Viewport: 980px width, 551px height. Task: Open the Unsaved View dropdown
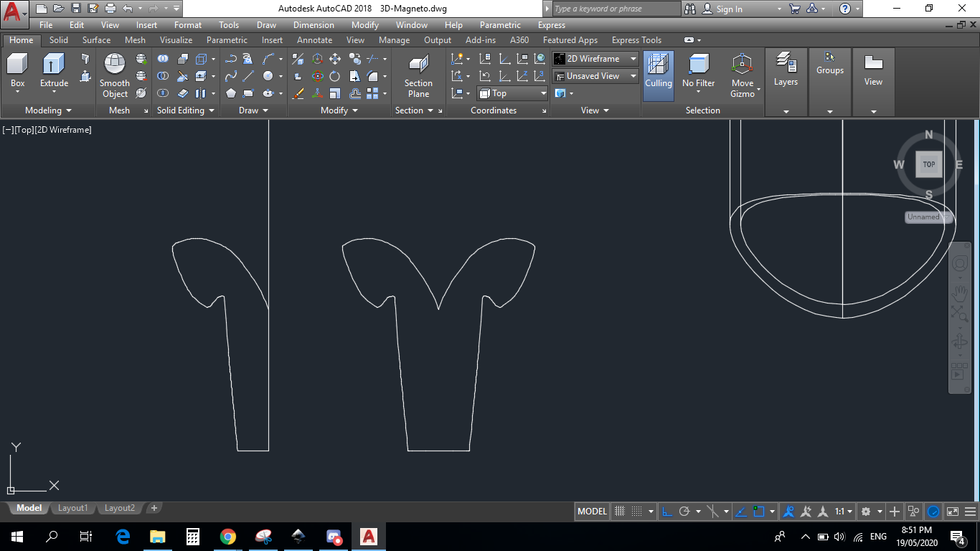(x=595, y=76)
